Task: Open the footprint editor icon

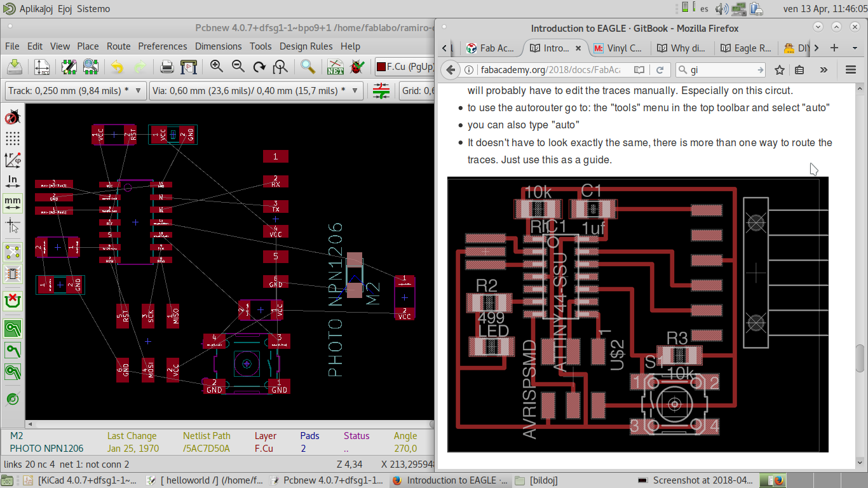Action: (x=69, y=67)
